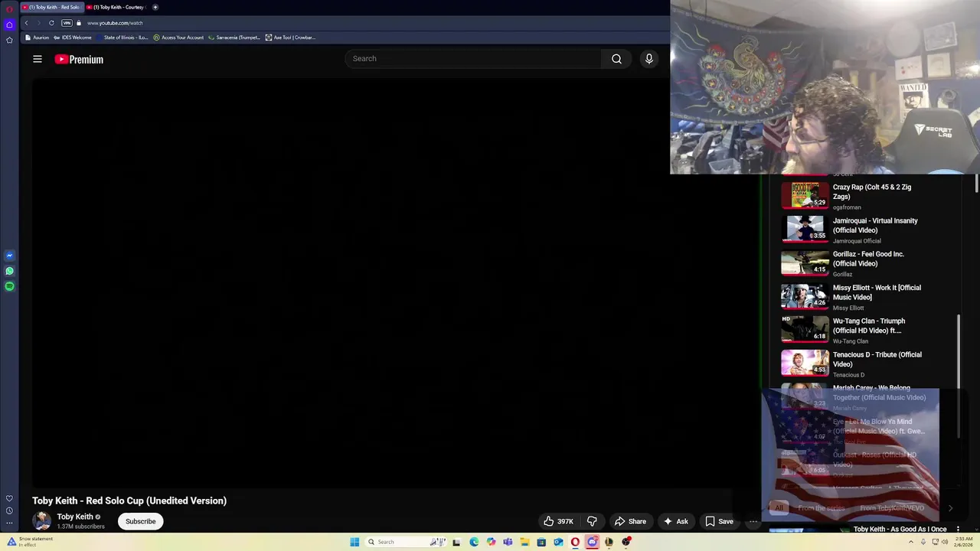Open the Asurion bookmark
This screenshot has height=551, width=980.
click(37, 37)
